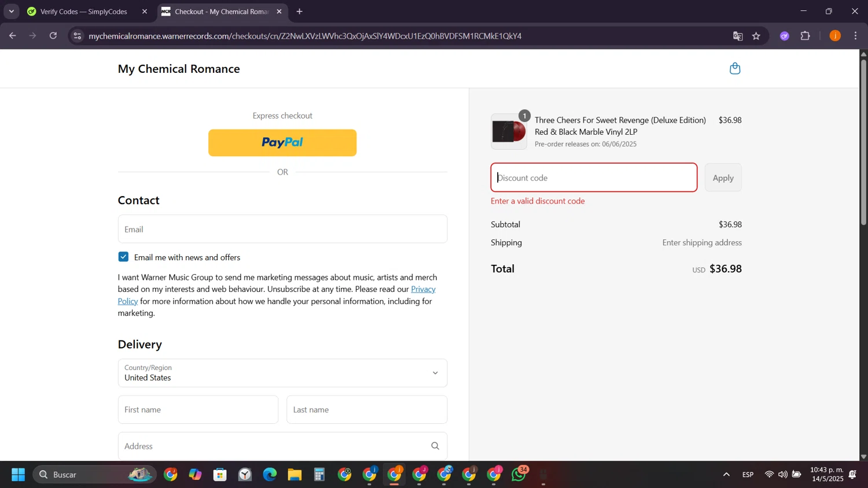Click the taskbar Buscar search box
This screenshot has width=868, height=488.
[x=94, y=475]
